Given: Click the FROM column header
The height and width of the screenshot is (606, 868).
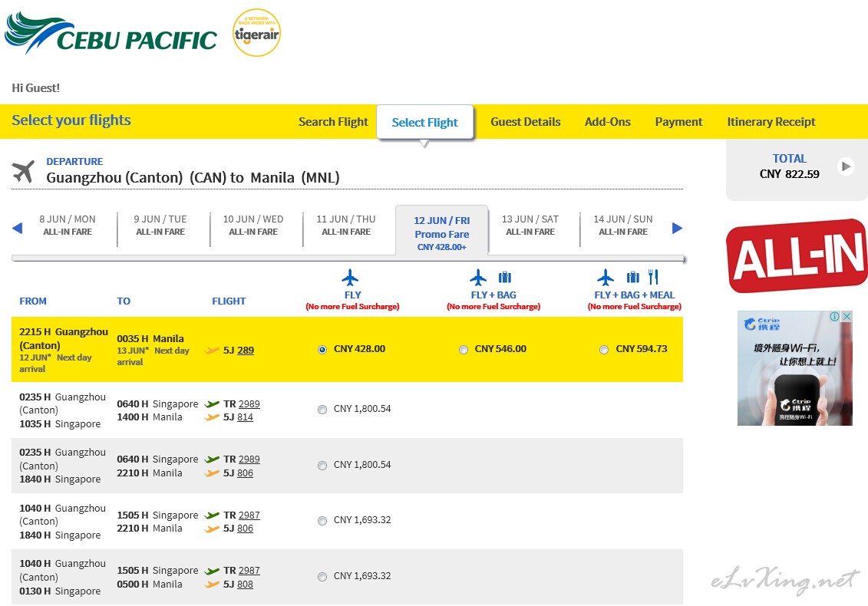Looking at the screenshot, I should (x=33, y=301).
